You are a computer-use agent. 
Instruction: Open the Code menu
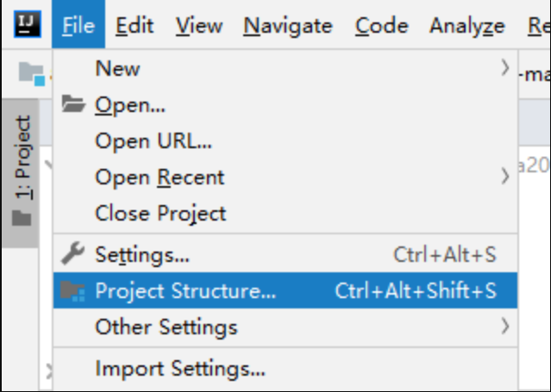click(x=380, y=27)
